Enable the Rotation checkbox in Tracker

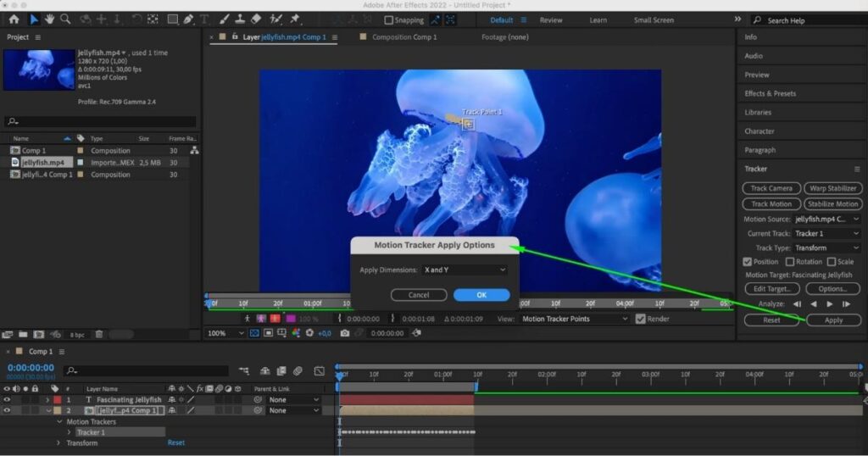pos(790,262)
